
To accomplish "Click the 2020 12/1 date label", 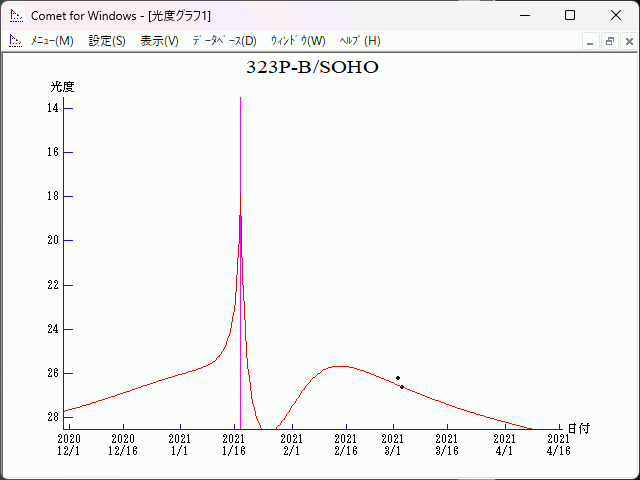I will pyautogui.click(x=69, y=445).
